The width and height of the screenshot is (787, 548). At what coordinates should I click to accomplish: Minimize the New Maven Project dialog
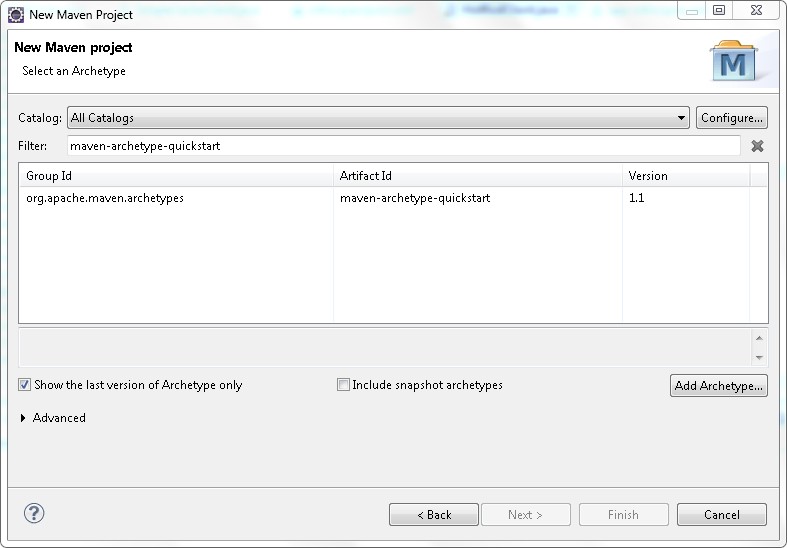click(693, 10)
